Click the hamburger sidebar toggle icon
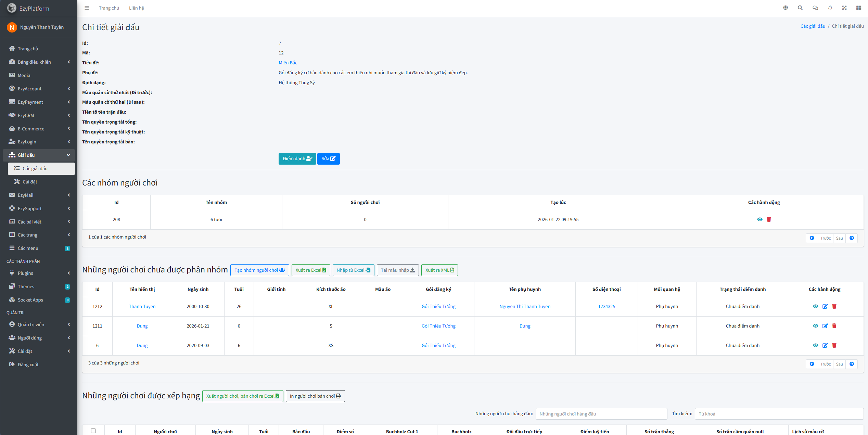Image resolution: width=868 pixels, height=435 pixels. coord(87,8)
